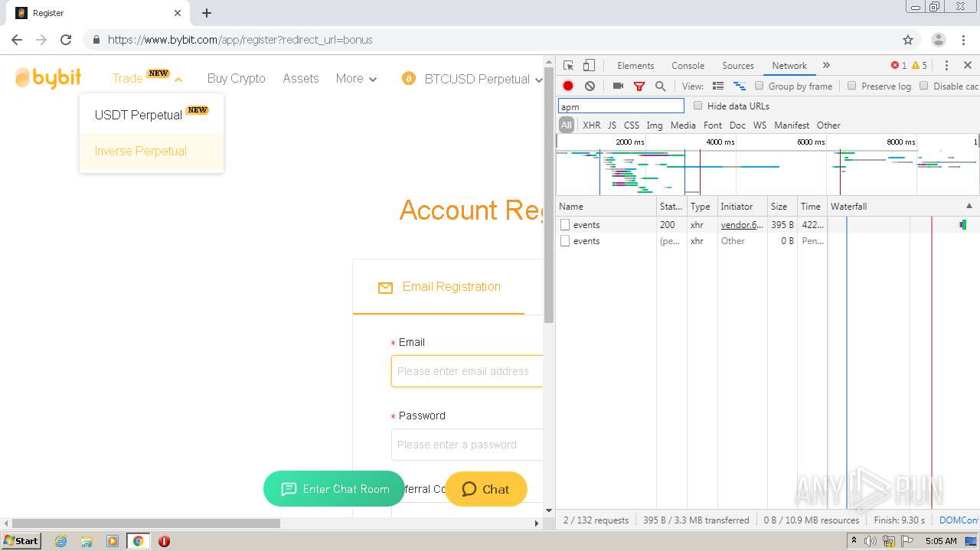This screenshot has width=980, height=551.
Task: Open the Assets page link
Action: click(300, 78)
